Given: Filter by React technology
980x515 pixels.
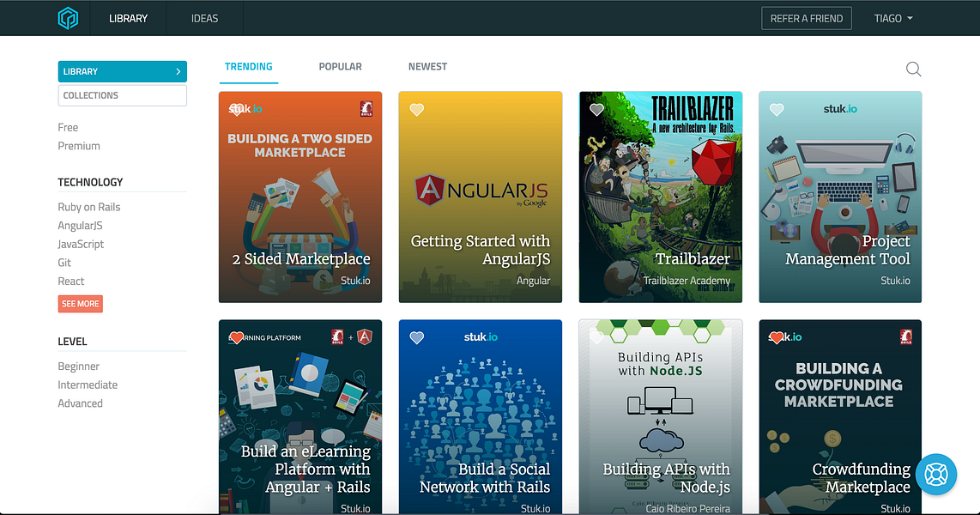Looking at the screenshot, I should pos(70,282).
